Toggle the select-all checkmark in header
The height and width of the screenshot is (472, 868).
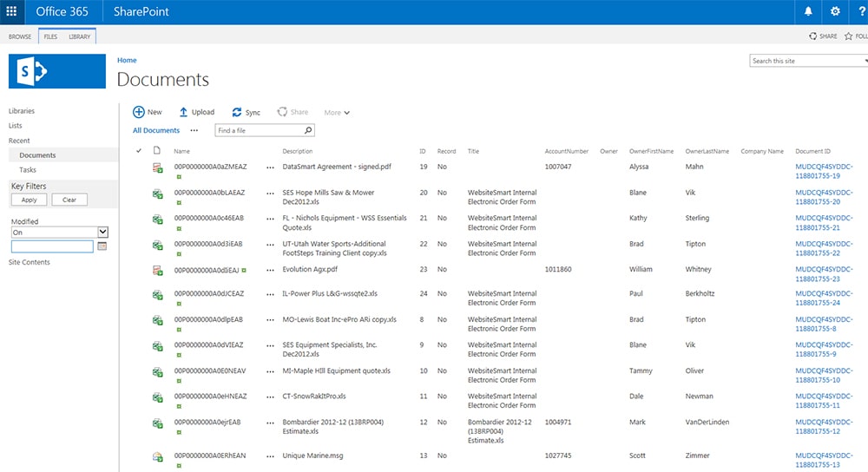(x=139, y=150)
